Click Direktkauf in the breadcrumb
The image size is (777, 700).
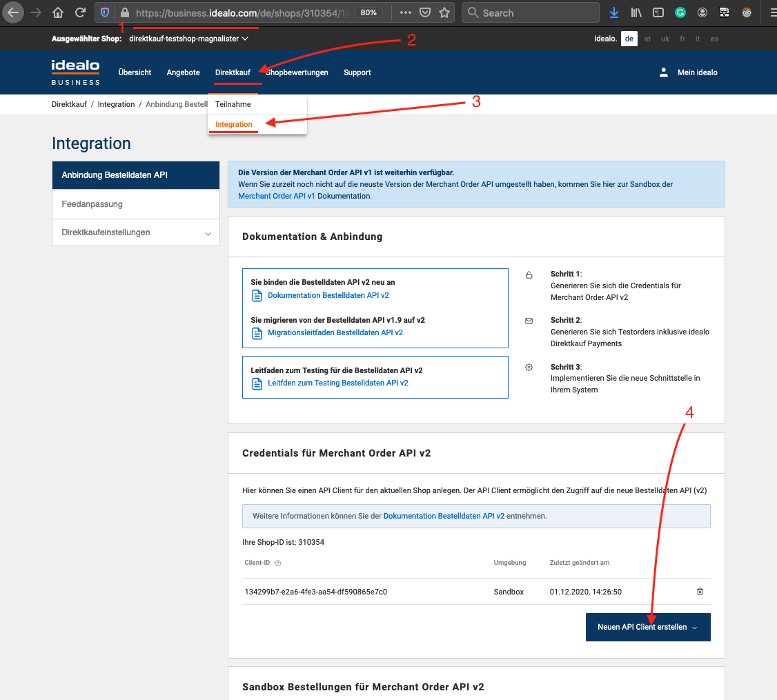click(69, 104)
